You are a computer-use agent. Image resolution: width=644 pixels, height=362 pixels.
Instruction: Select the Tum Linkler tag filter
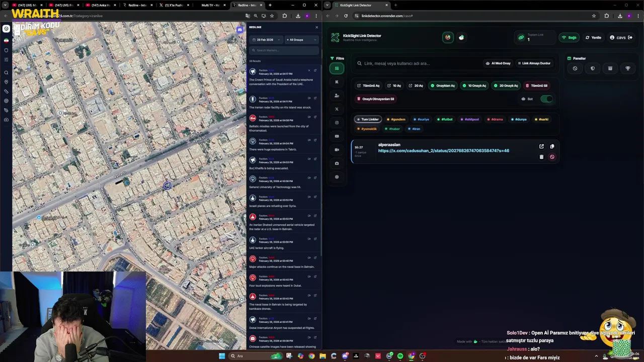point(368,119)
